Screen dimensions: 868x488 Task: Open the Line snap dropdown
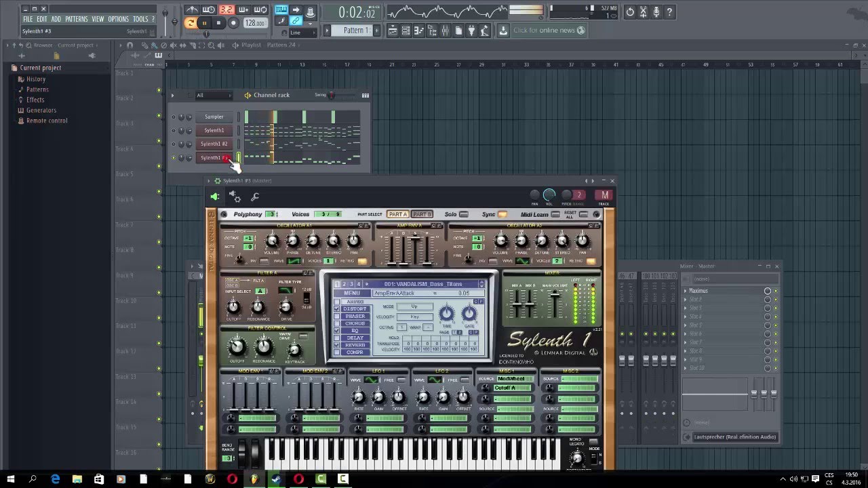pyautogui.click(x=302, y=33)
